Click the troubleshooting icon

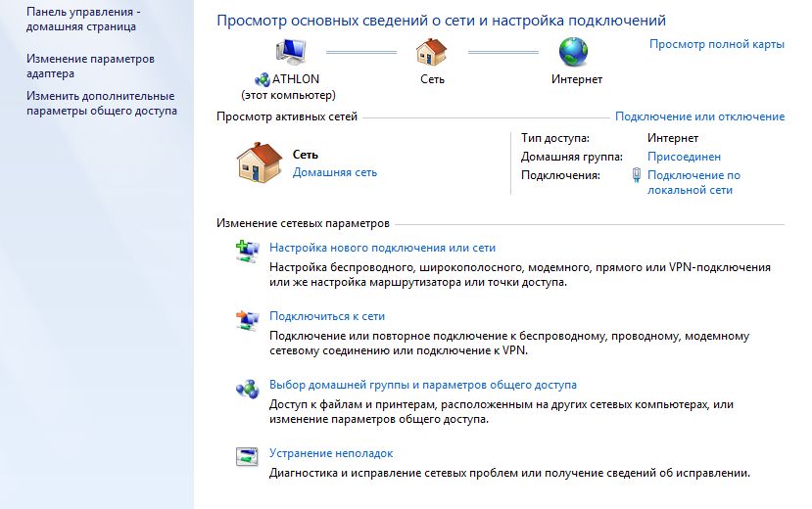247,457
